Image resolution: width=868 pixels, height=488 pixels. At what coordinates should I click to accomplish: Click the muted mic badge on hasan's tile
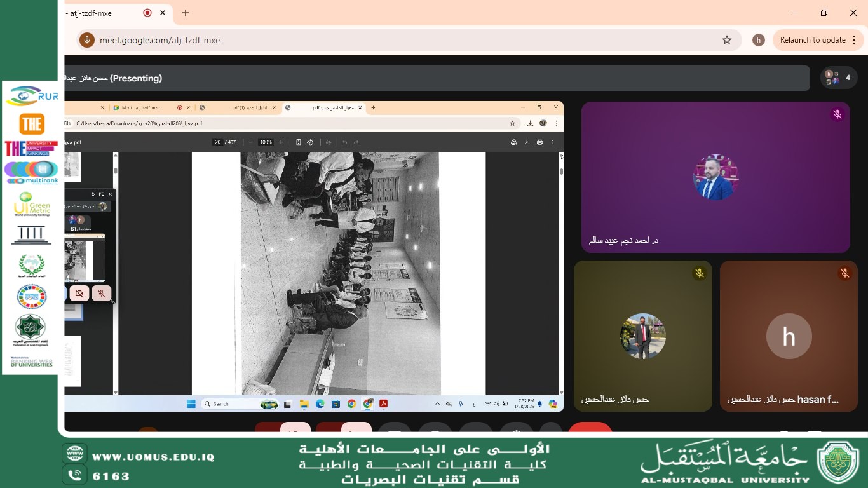tap(845, 273)
